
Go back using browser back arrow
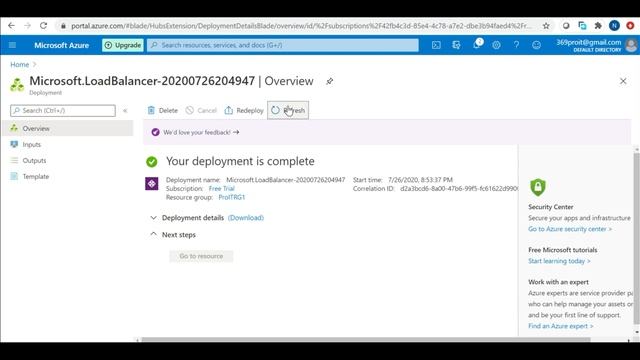(x=11, y=26)
